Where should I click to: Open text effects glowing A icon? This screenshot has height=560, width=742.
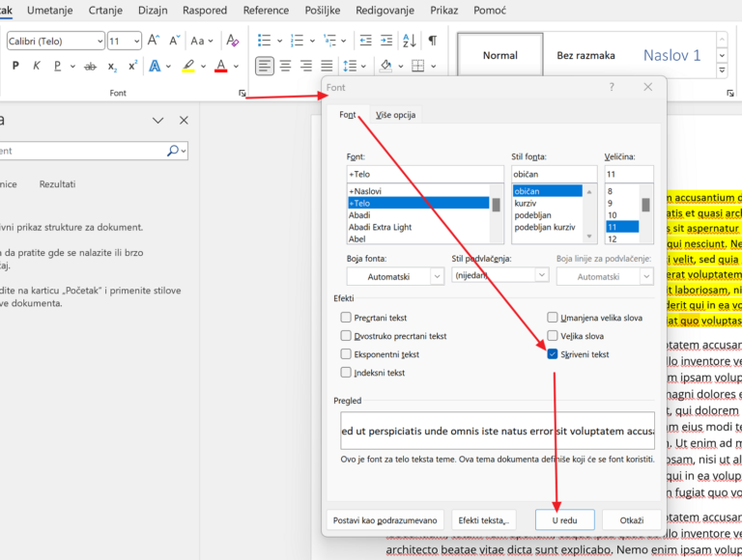point(155,66)
